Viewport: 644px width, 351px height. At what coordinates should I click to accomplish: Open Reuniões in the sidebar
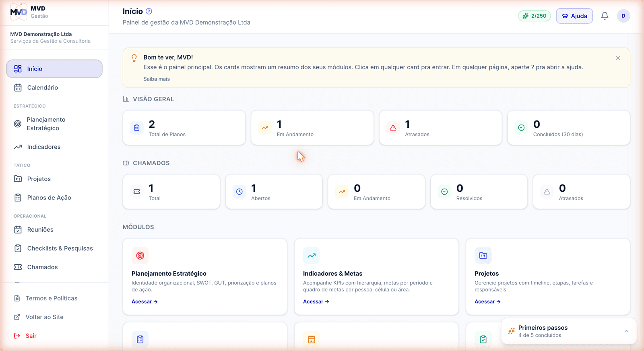[x=54, y=230]
